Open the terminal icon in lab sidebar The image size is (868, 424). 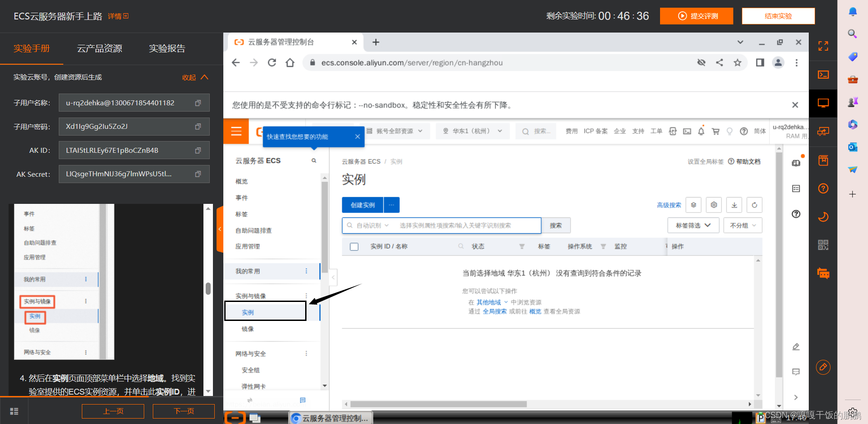pos(823,75)
